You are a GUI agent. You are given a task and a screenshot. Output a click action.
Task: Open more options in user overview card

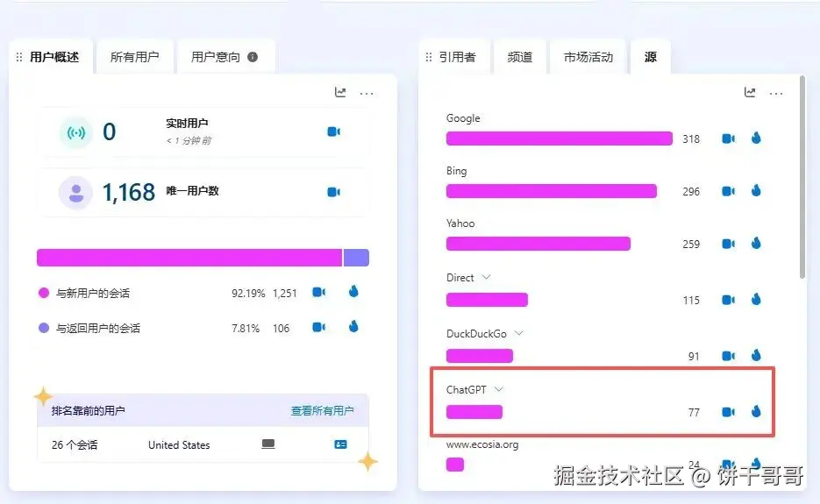click(x=367, y=94)
